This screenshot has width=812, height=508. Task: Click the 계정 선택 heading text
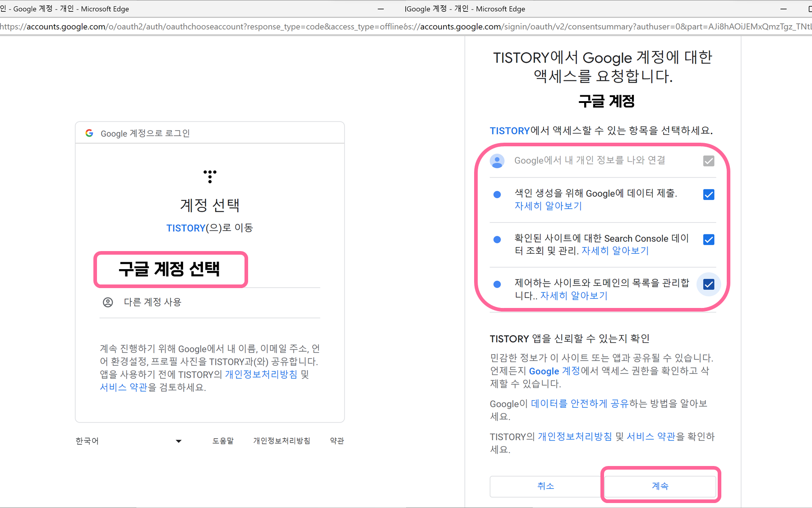pyautogui.click(x=210, y=205)
